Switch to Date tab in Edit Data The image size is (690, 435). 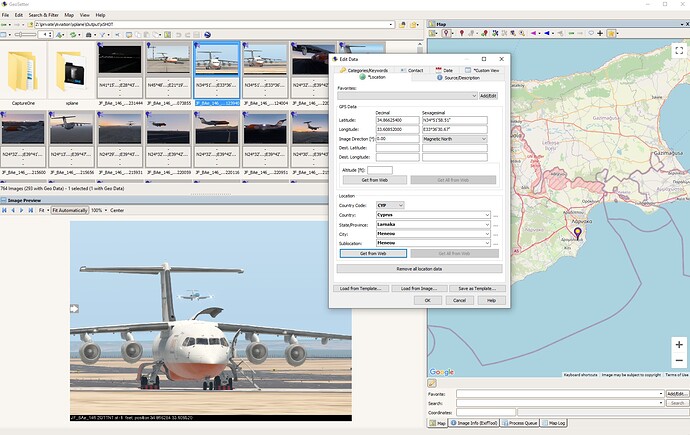(444, 70)
